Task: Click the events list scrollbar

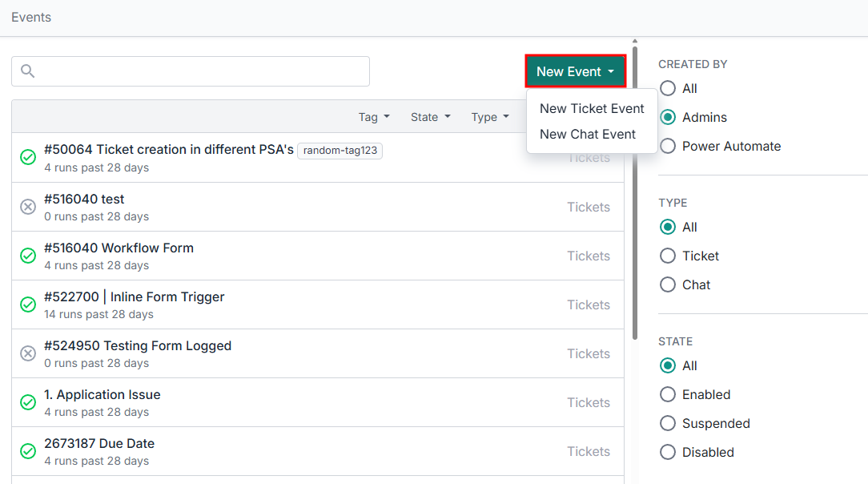Action: [635, 192]
